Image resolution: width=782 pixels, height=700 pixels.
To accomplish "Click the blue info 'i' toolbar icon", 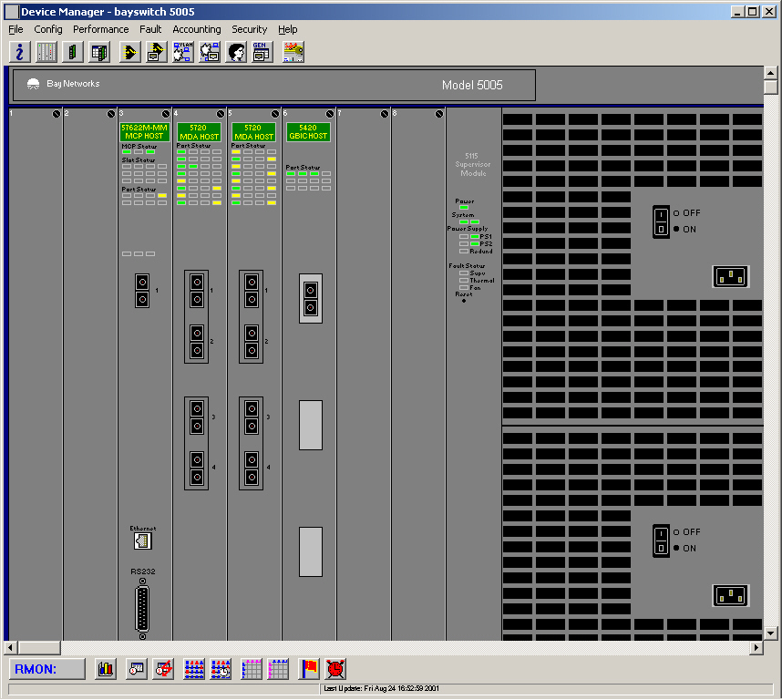I will click(x=19, y=52).
